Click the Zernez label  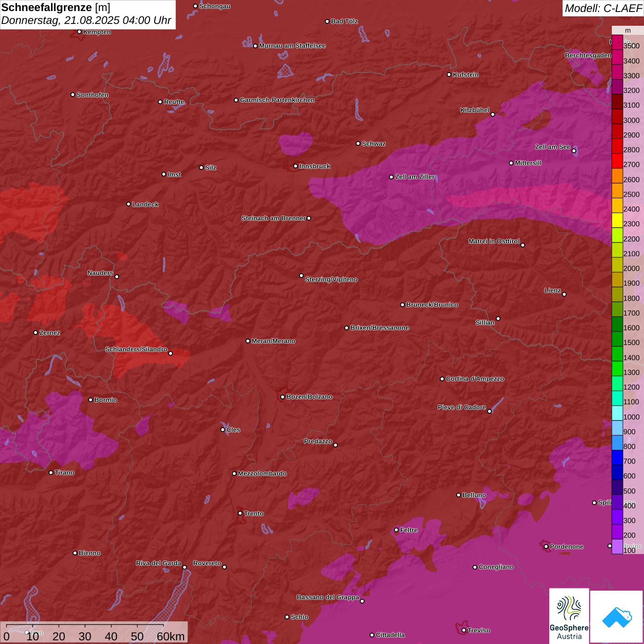click(x=50, y=333)
